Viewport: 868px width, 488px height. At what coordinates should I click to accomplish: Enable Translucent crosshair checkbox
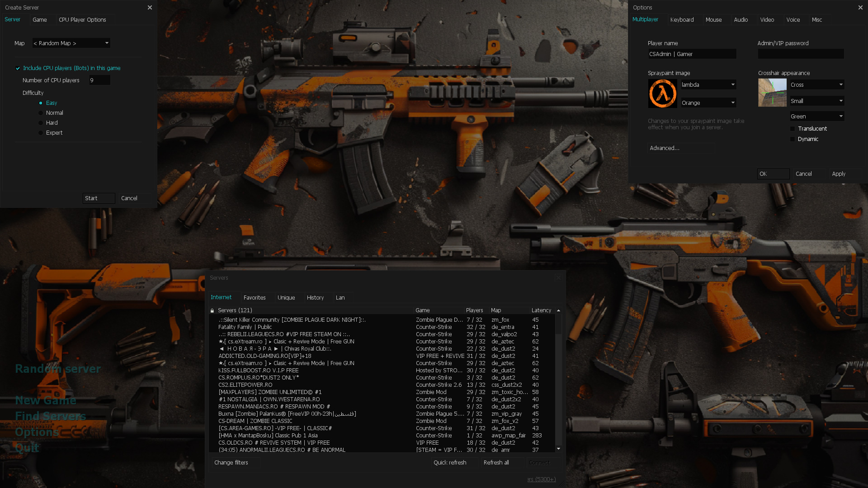pos(792,129)
